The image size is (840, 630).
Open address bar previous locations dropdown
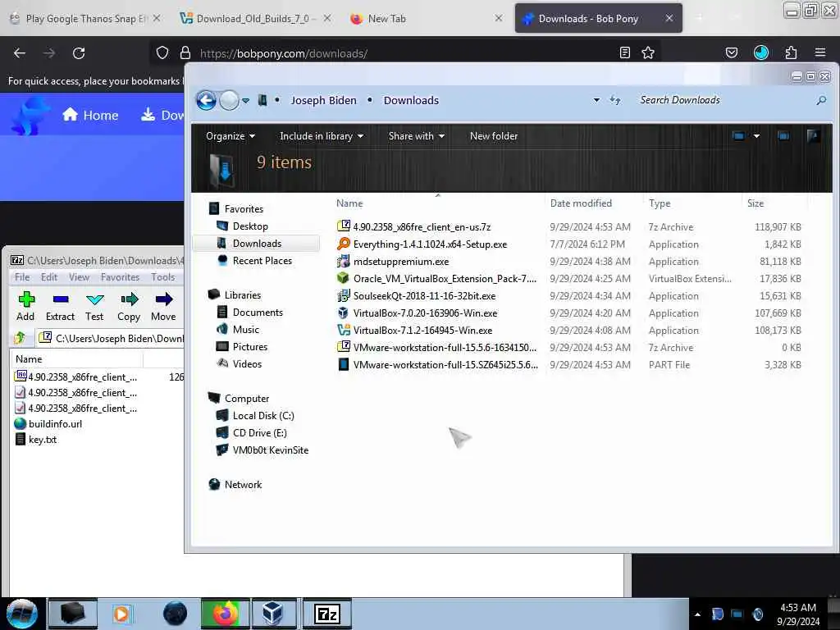tap(596, 100)
